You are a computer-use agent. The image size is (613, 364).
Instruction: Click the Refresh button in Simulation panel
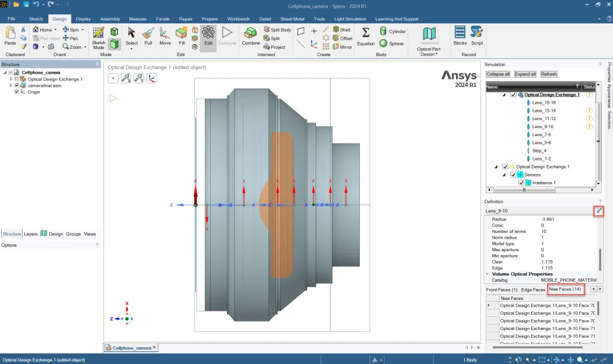(548, 74)
